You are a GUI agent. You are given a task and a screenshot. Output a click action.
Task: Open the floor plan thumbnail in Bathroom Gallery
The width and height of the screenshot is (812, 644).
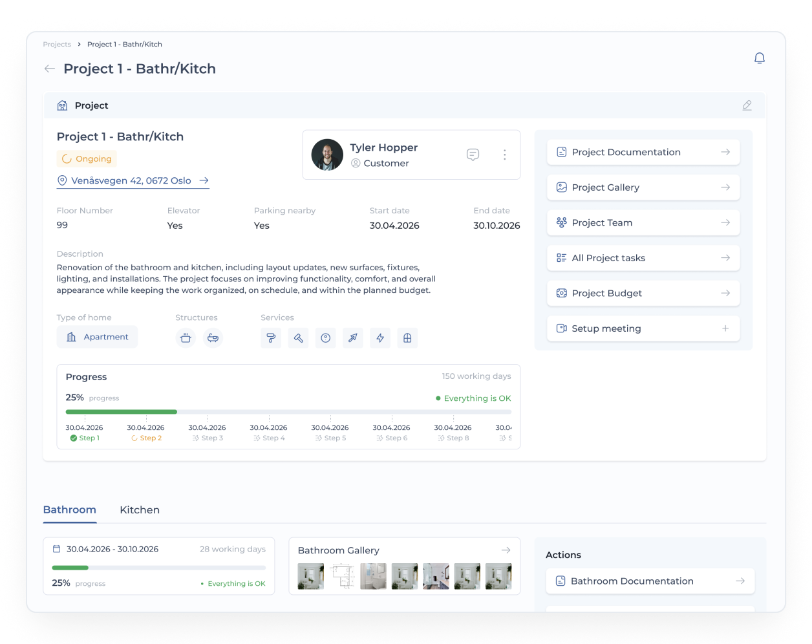[x=342, y=576]
